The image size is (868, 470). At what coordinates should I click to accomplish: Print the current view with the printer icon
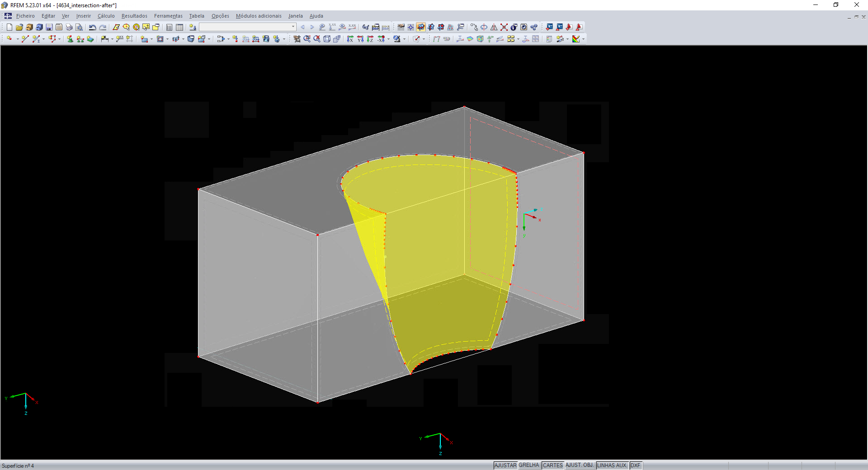(69, 27)
